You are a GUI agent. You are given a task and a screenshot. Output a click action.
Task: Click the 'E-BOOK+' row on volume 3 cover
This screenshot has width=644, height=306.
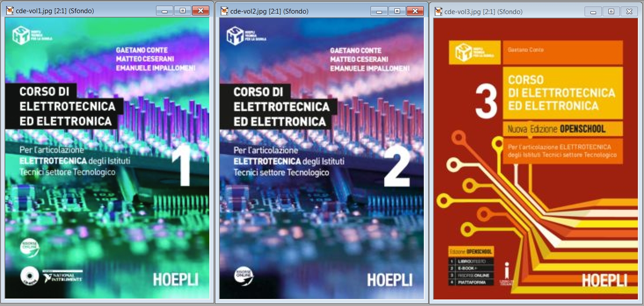pyautogui.click(x=471, y=268)
